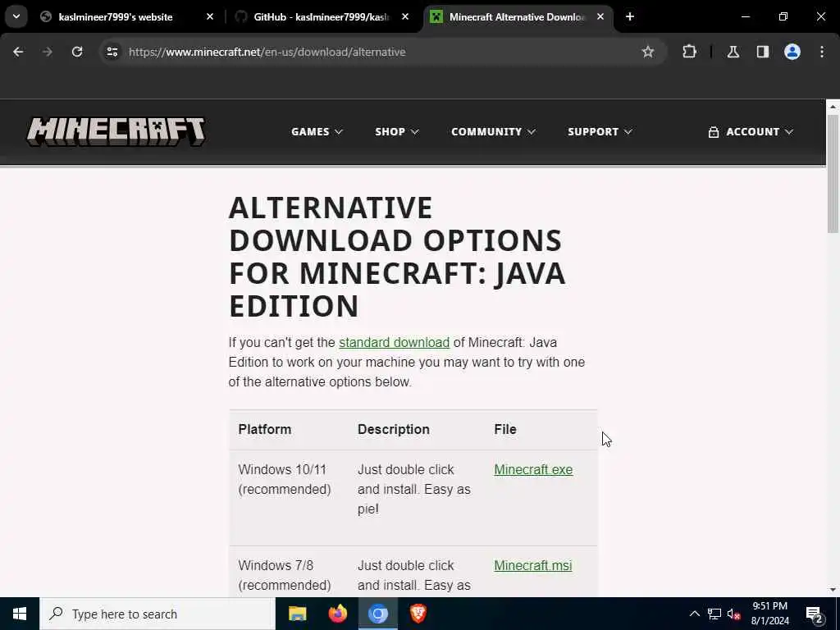840x630 pixels.
Task: Expand the SHOP menu
Action: [396, 132]
